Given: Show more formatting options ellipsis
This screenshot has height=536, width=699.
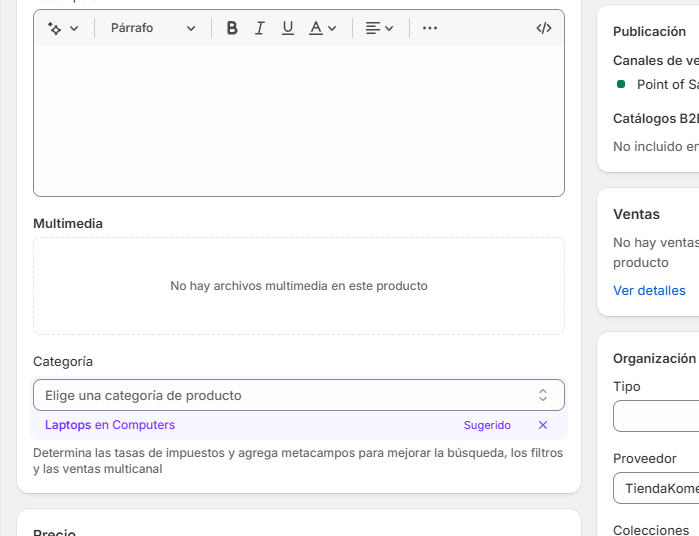Looking at the screenshot, I should [430, 28].
